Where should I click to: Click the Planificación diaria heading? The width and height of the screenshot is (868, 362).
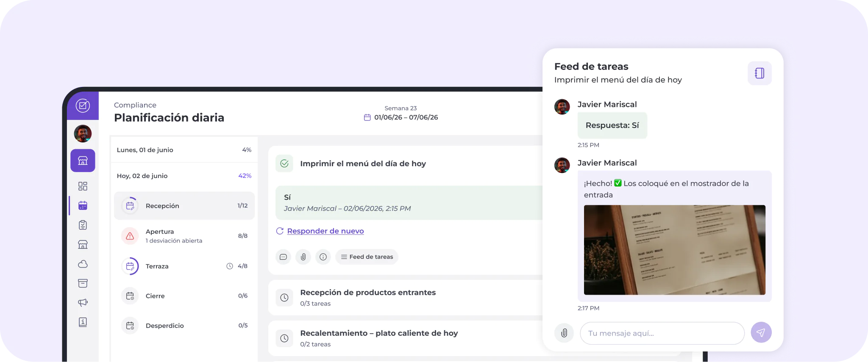coord(169,117)
